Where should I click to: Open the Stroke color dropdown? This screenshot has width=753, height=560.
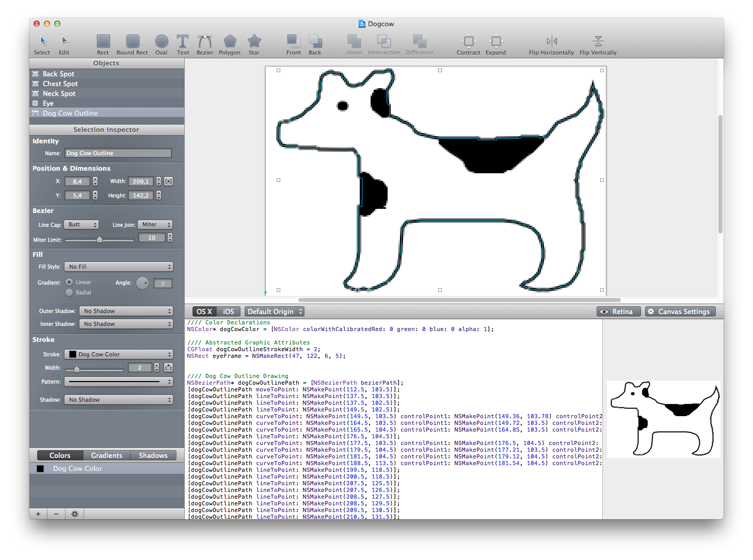[x=119, y=354]
